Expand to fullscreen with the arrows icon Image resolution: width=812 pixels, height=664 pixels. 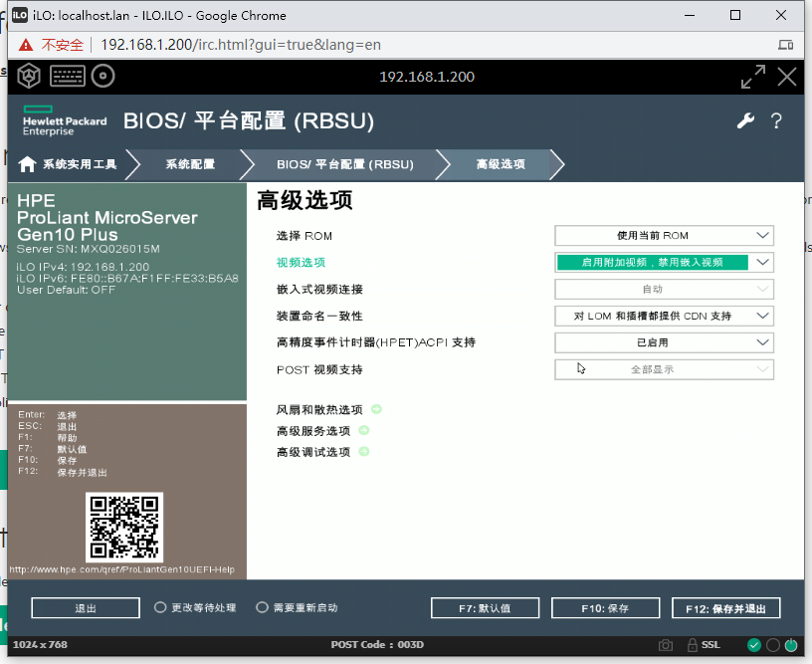tap(753, 76)
